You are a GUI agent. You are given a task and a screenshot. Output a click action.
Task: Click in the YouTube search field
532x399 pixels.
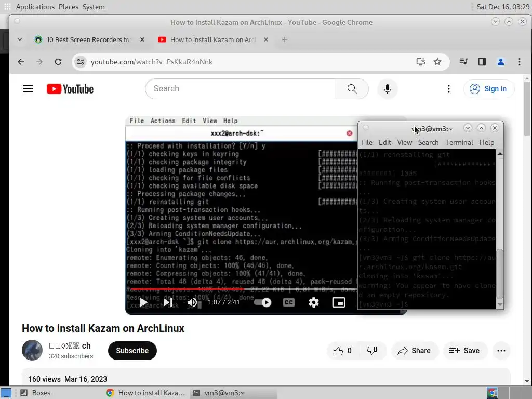[x=241, y=89]
